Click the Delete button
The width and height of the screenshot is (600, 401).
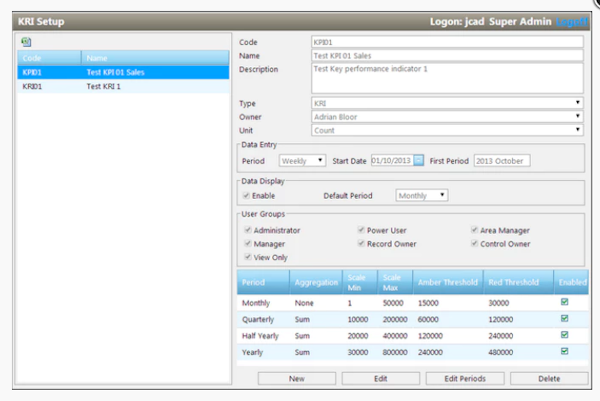pos(549,378)
